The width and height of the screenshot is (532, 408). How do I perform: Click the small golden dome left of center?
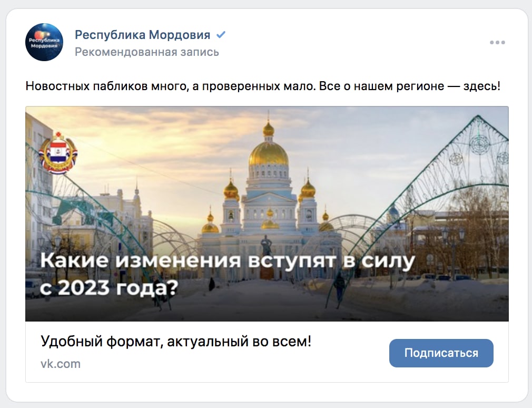231,190
